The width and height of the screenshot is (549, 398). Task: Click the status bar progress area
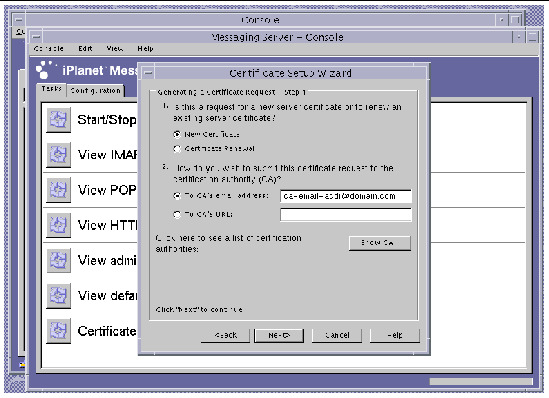coord(481,381)
